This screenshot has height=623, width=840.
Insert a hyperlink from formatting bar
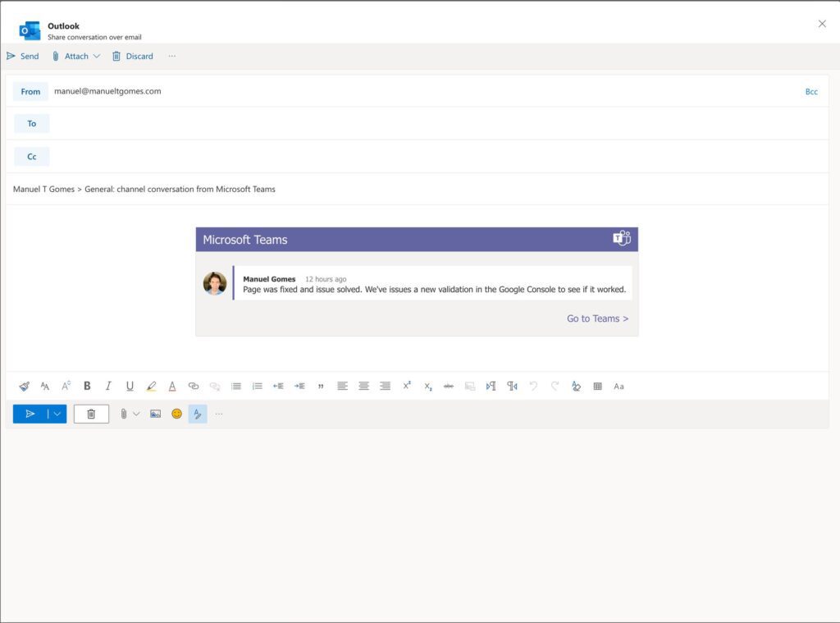(194, 386)
